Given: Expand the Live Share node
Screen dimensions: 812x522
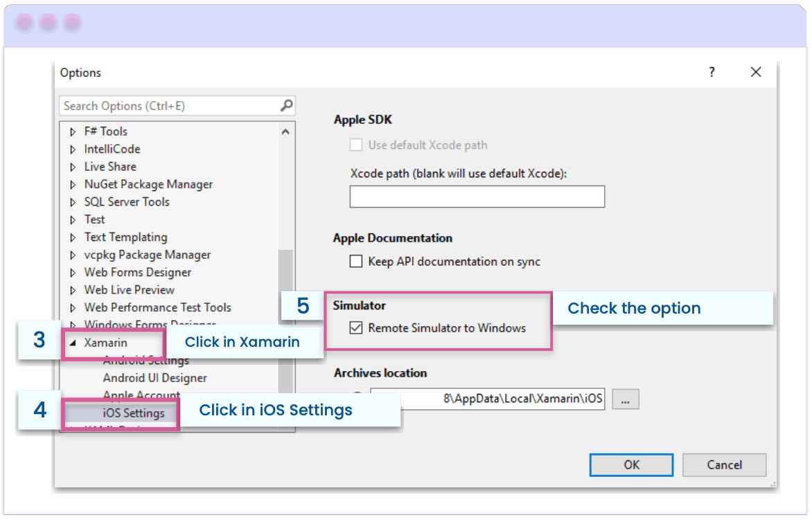Looking at the screenshot, I should [73, 167].
